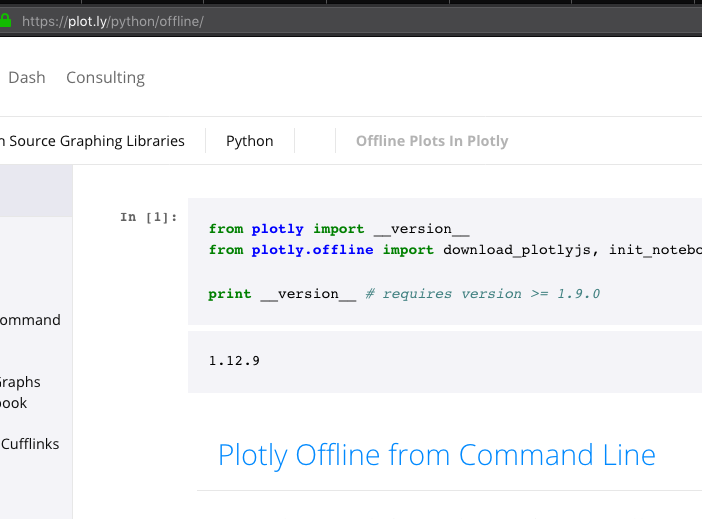Click the download_plotlyjs import text
Image resolution: width=702 pixels, height=519 pixels.
click(x=517, y=250)
